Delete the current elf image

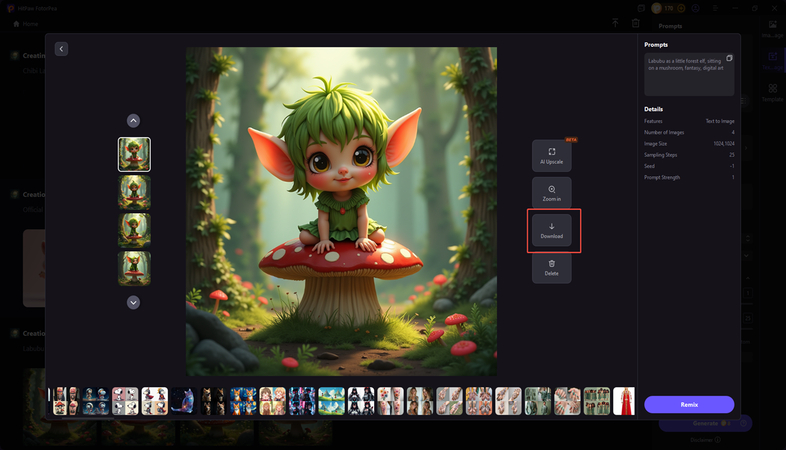551,267
